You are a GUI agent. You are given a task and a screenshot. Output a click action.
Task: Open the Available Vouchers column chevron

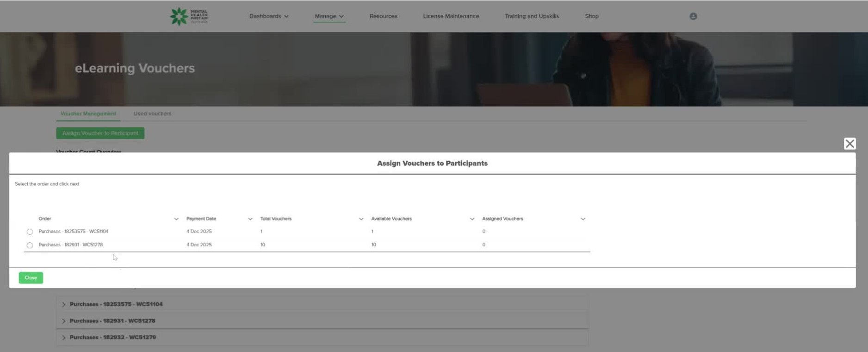point(472,219)
